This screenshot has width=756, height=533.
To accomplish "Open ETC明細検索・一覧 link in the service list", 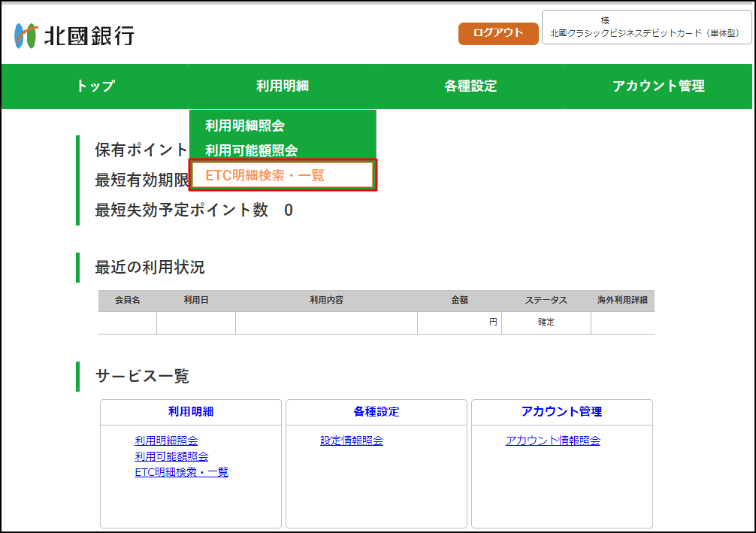I will point(181,472).
